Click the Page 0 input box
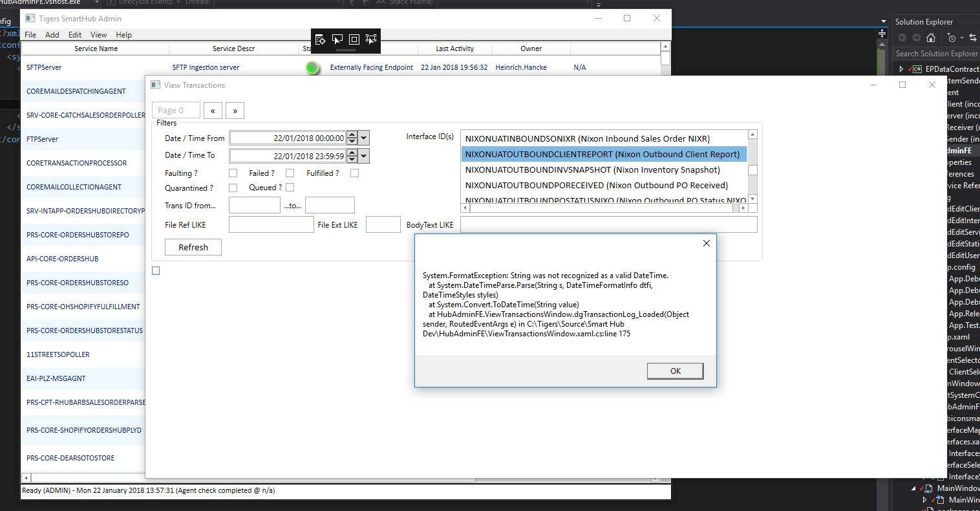This screenshot has height=511, width=980. (176, 111)
